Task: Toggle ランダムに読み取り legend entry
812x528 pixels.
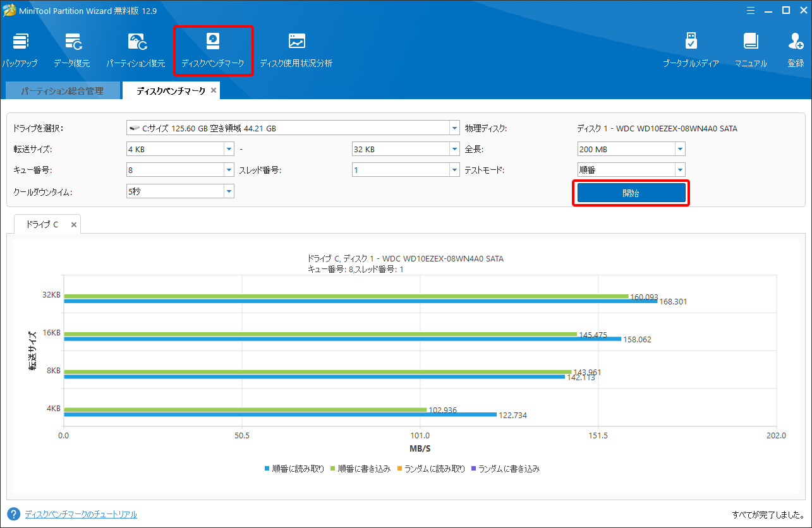Action: pyautogui.click(x=432, y=469)
